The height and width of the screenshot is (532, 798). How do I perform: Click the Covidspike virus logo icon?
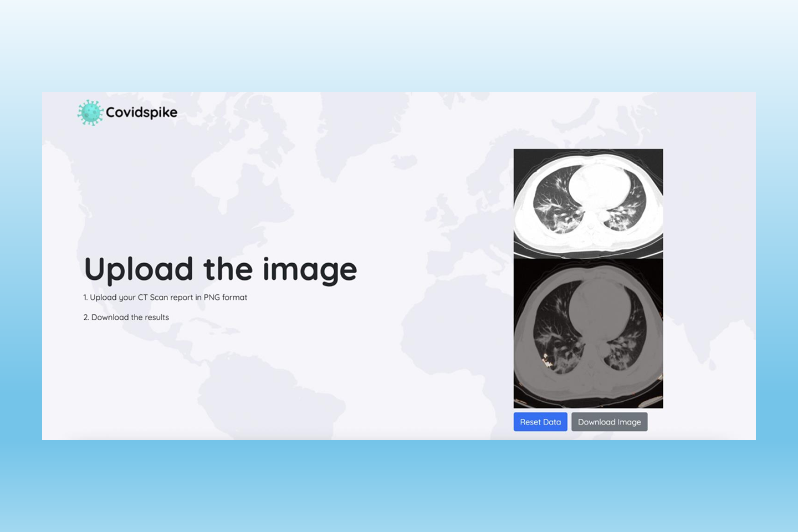(90, 112)
